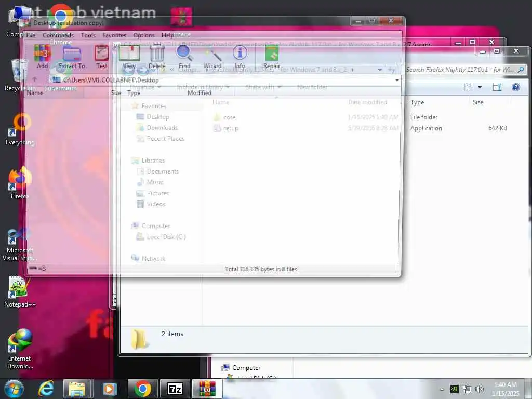Launch the Wizard wand in WinRAR
532x399 pixels.
(212, 56)
